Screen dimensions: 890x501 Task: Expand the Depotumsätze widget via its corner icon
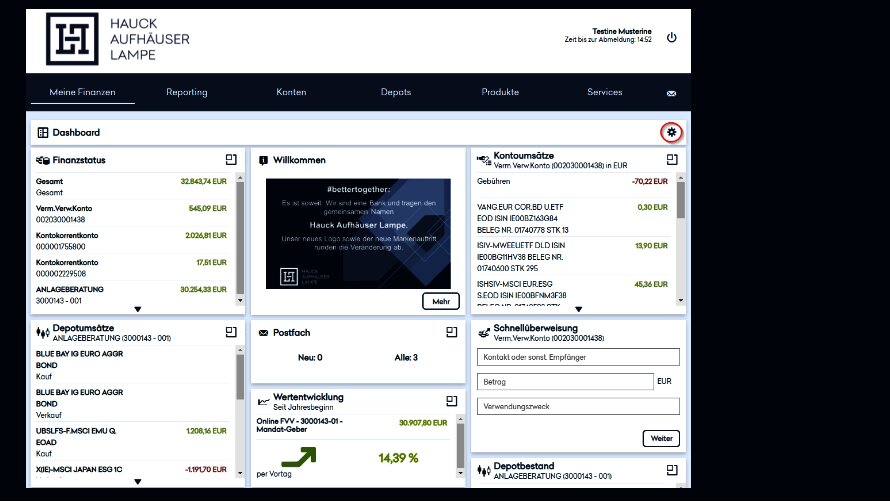231,332
